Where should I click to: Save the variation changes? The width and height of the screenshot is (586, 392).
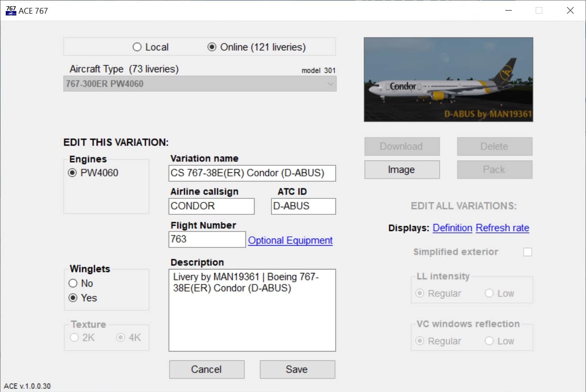click(x=297, y=370)
